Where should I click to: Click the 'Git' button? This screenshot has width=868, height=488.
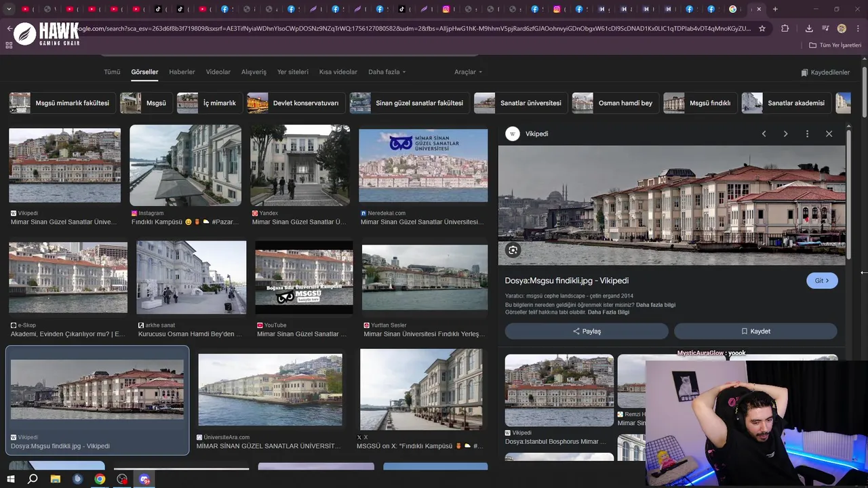822,281
